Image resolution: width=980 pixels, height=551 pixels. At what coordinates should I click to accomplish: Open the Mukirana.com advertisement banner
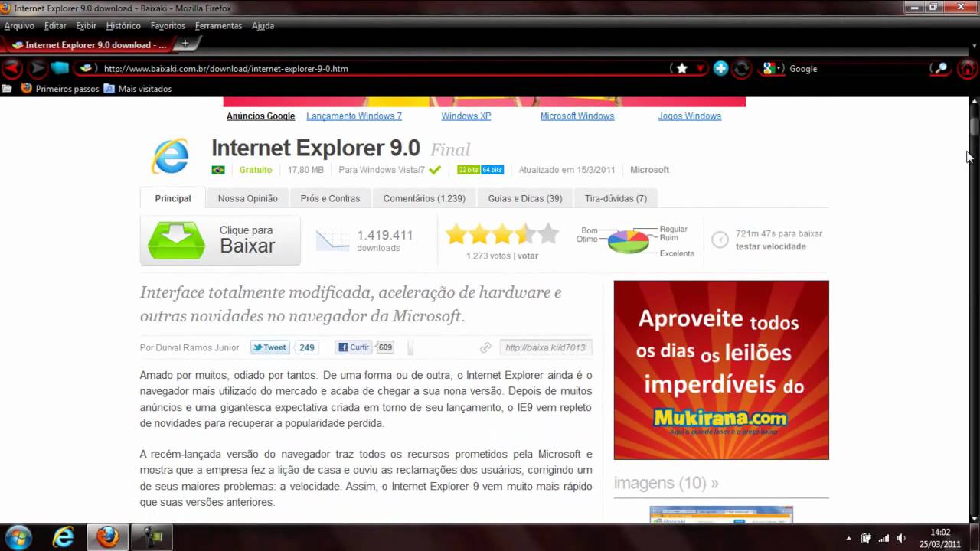(x=721, y=370)
